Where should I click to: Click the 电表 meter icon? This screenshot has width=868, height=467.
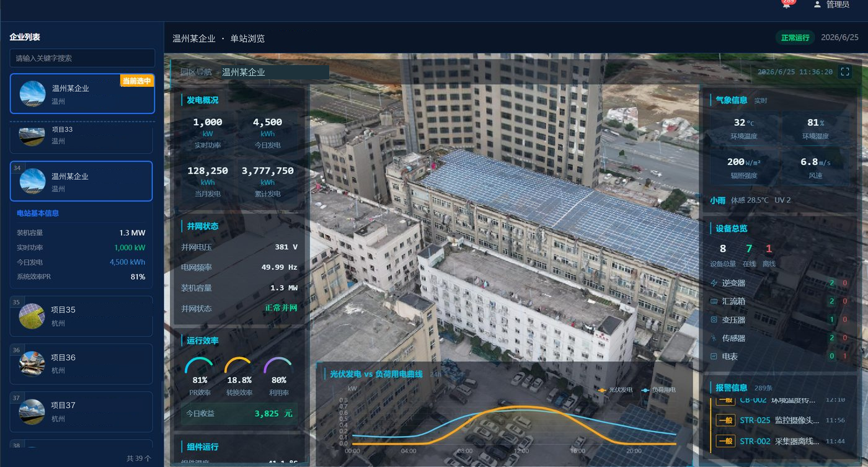(x=714, y=357)
